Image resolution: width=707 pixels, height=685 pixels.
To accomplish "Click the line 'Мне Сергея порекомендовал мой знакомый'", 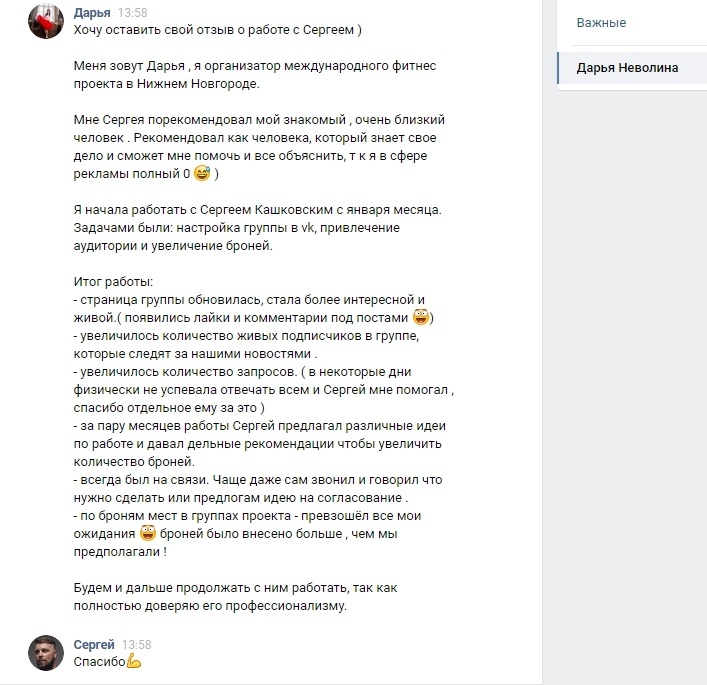I will [259, 120].
